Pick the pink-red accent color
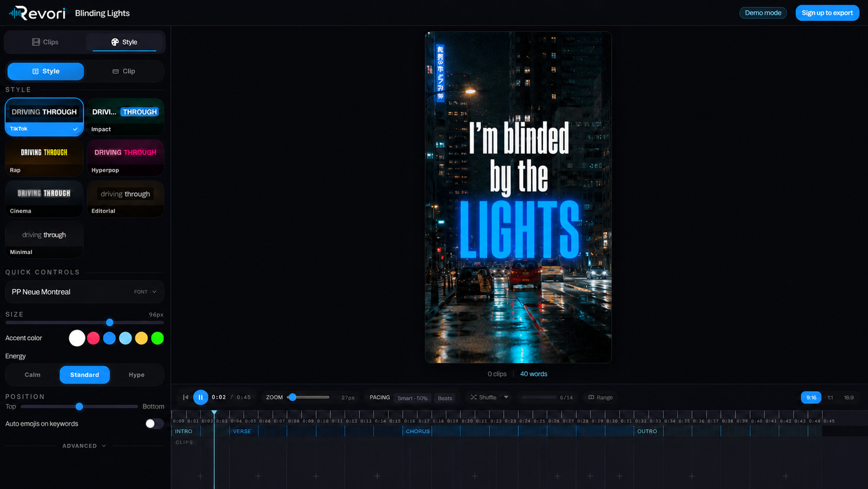The width and height of the screenshot is (868, 489). (x=93, y=338)
